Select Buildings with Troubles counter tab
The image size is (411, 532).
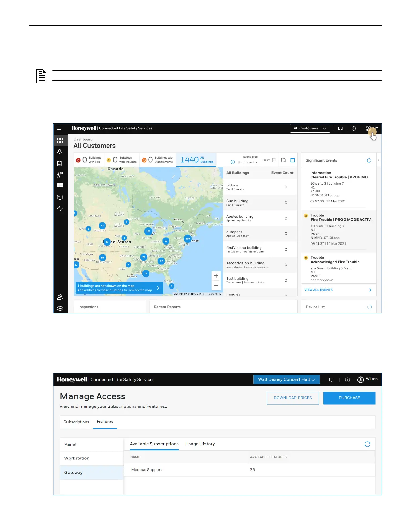coord(122,160)
